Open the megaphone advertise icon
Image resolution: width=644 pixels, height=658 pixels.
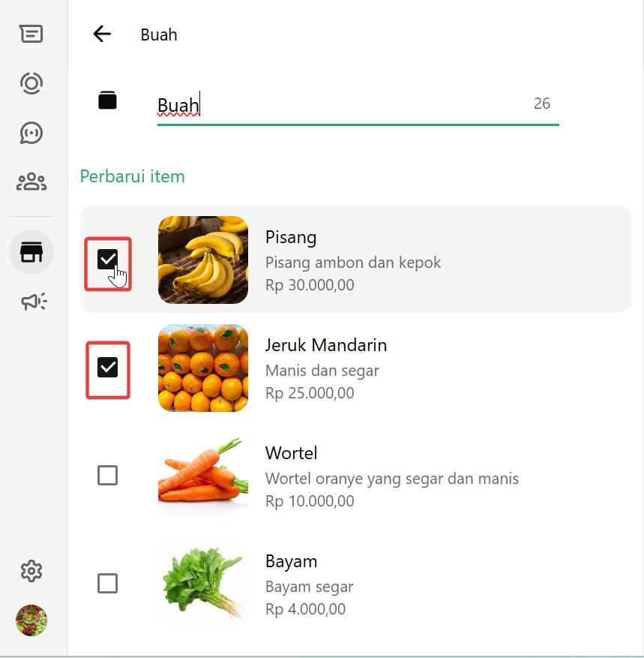[33, 302]
